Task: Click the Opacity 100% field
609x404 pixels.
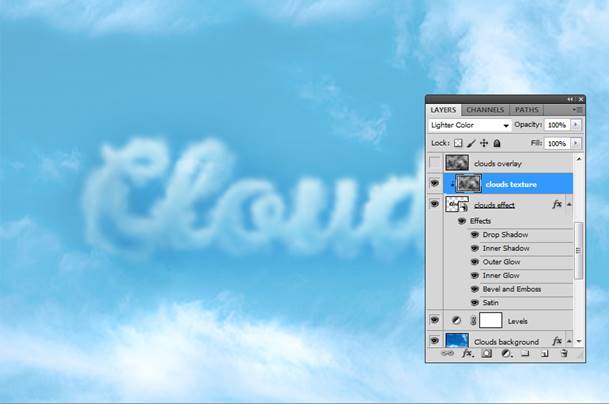Action: [x=557, y=125]
